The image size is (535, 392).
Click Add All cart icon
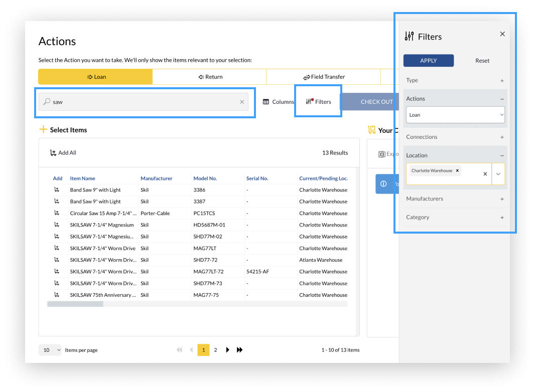click(x=53, y=153)
